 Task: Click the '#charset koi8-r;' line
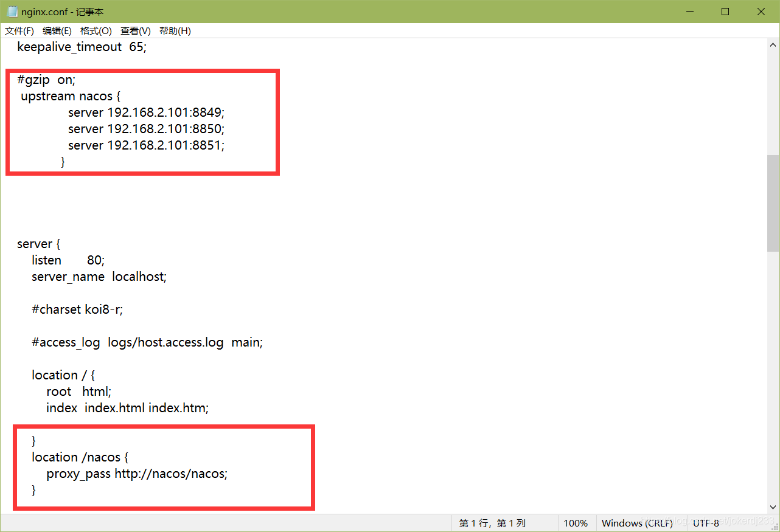[x=77, y=309]
